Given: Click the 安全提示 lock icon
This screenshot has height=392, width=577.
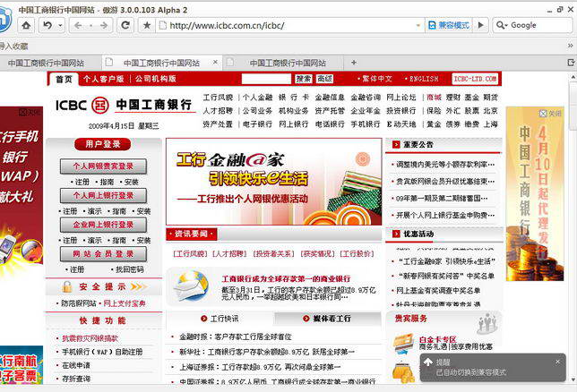Looking at the screenshot, I should click(x=66, y=286).
